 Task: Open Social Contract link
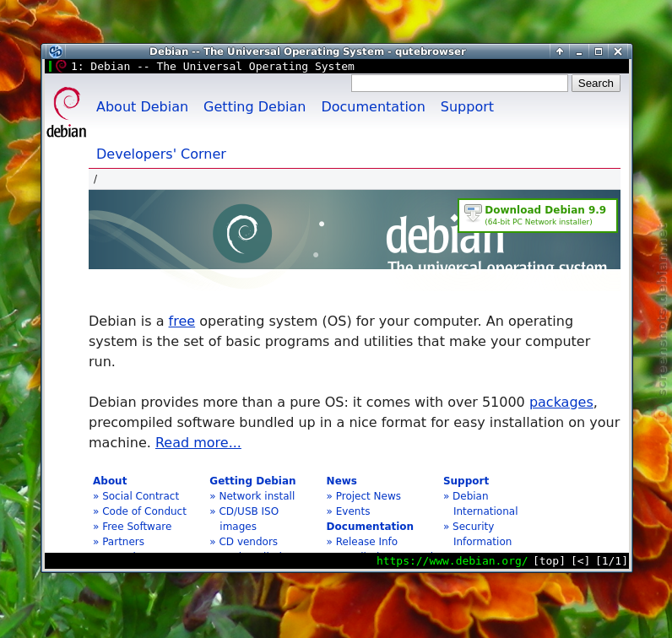[141, 495]
